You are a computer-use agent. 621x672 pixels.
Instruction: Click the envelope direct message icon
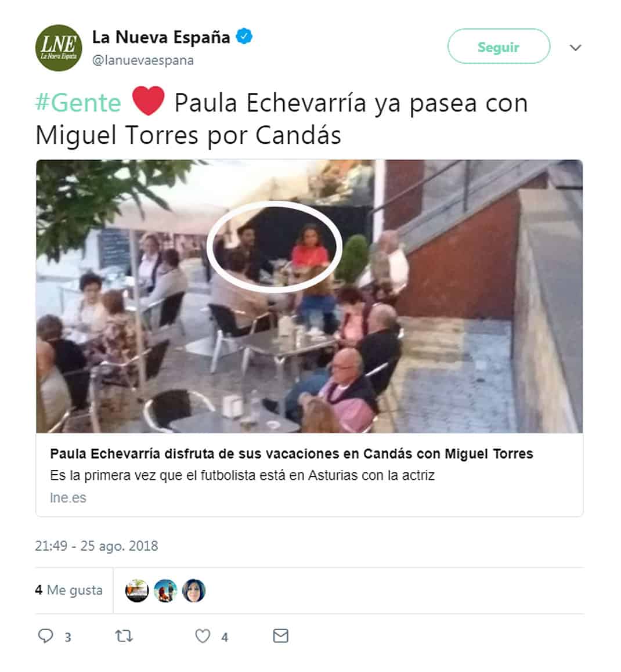click(x=281, y=636)
